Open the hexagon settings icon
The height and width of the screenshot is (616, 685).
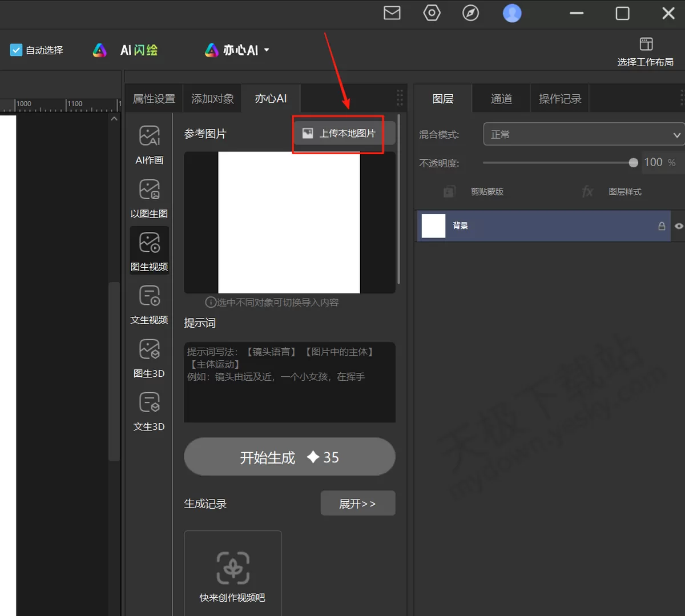click(x=432, y=13)
